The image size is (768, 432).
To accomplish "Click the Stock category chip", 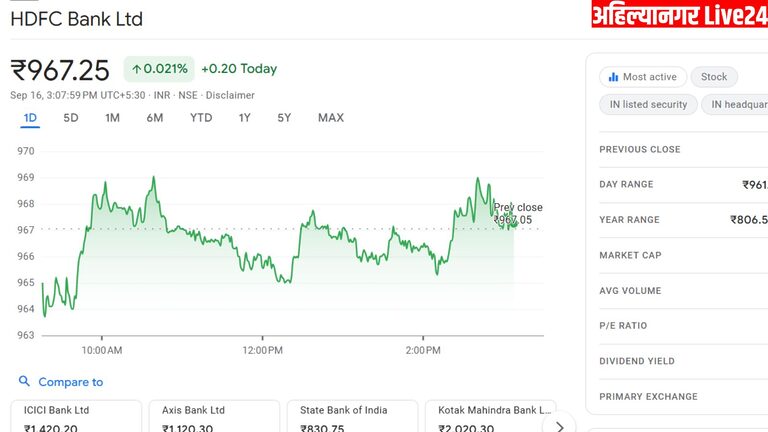I will tap(714, 77).
